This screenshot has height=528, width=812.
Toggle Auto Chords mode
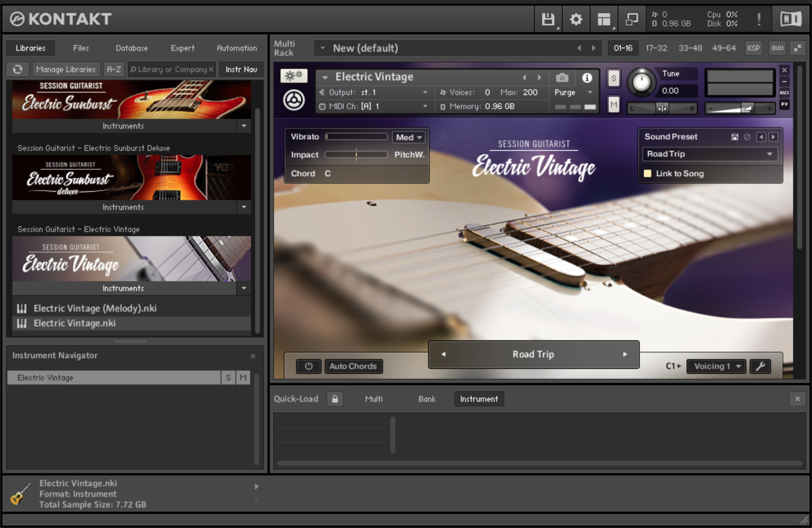tap(353, 366)
